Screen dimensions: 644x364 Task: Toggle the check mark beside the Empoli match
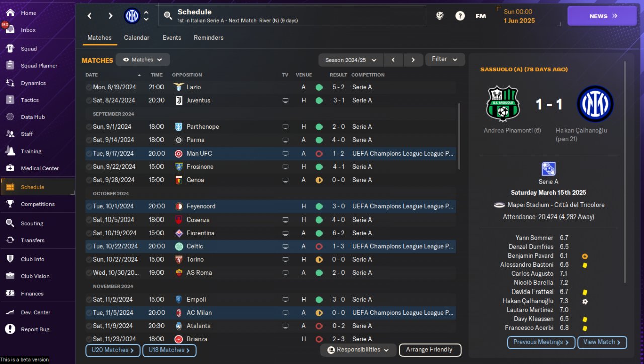tap(89, 300)
